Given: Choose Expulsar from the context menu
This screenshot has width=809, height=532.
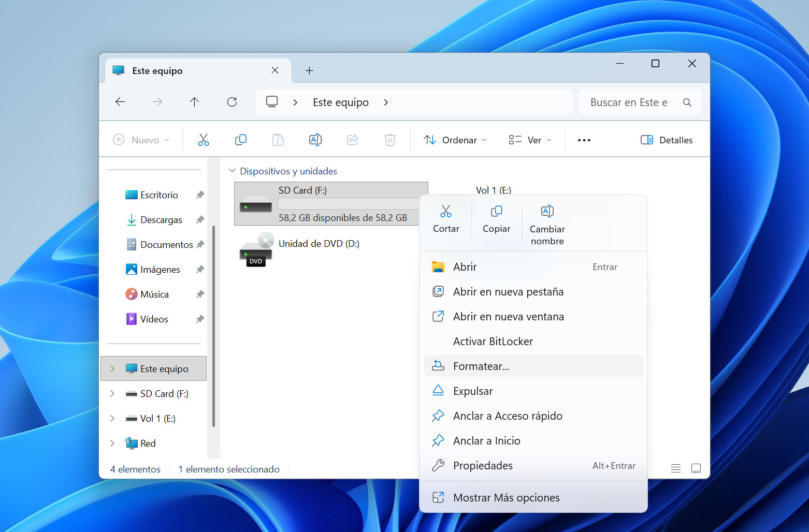Looking at the screenshot, I should pos(533,391).
